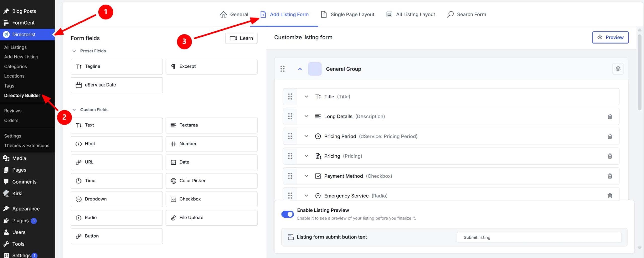
Task: Add a Color Picker custom field
Action: pos(211,181)
